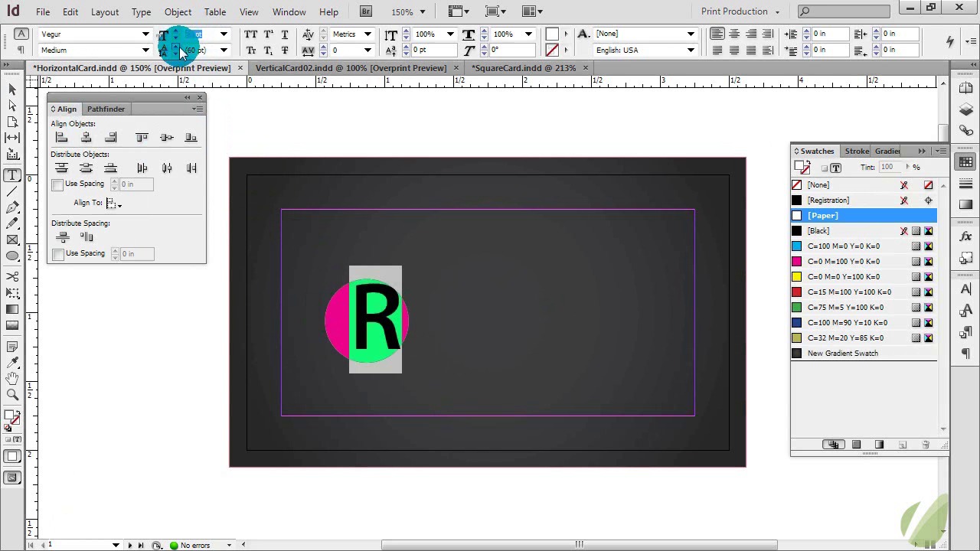
Task: Enable Use Spacing under Distribute Spacing
Action: pos(58,254)
